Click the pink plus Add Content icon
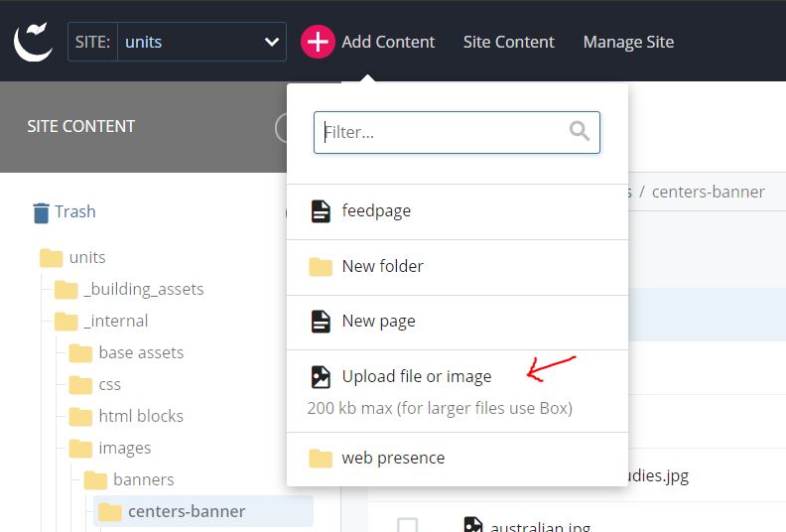The image size is (786, 532). point(318,42)
